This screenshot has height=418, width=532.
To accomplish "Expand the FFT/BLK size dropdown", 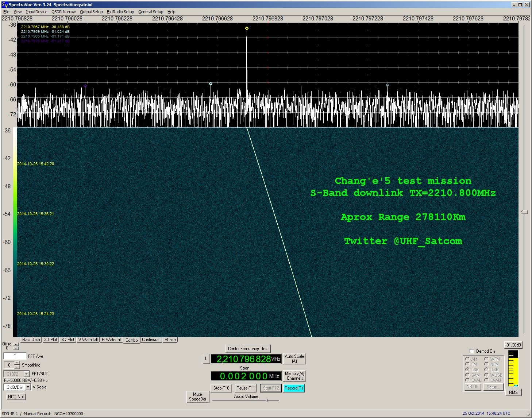I will [x=26, y=374].
